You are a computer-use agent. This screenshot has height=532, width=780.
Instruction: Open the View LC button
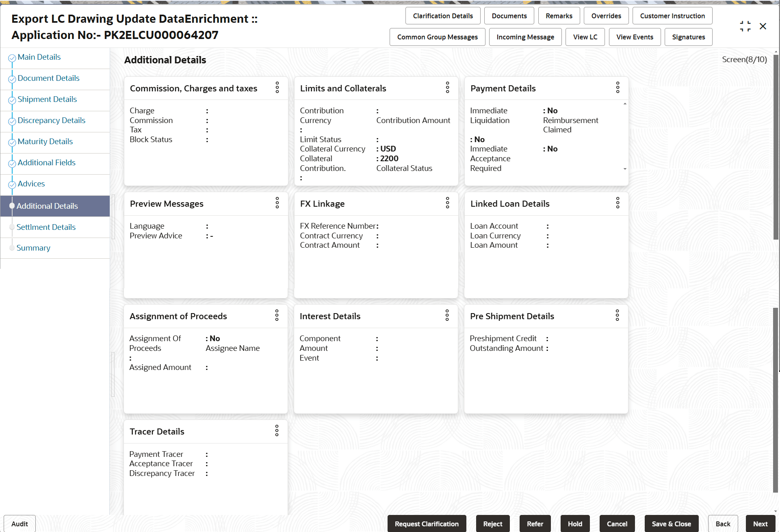(x=585, y=37)
